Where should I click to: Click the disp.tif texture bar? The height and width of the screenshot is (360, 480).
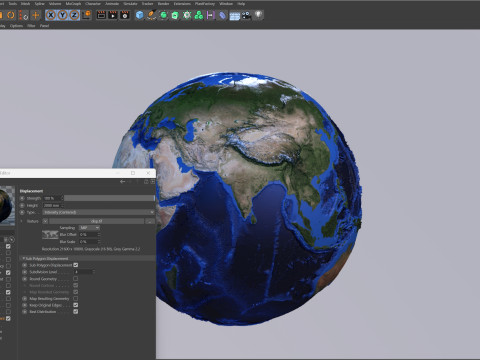[97, 221]
